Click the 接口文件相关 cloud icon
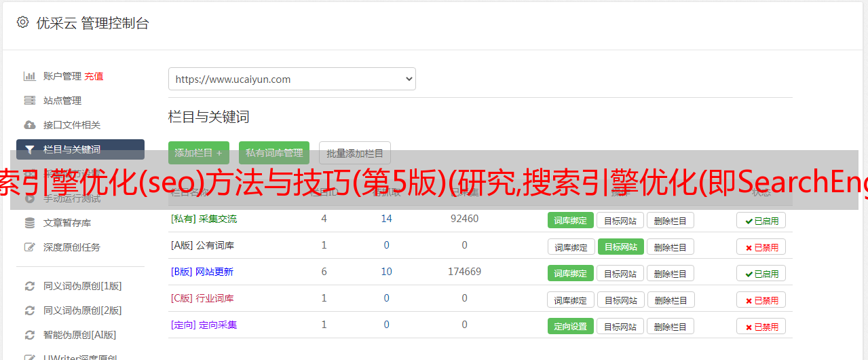 point(29,125)
